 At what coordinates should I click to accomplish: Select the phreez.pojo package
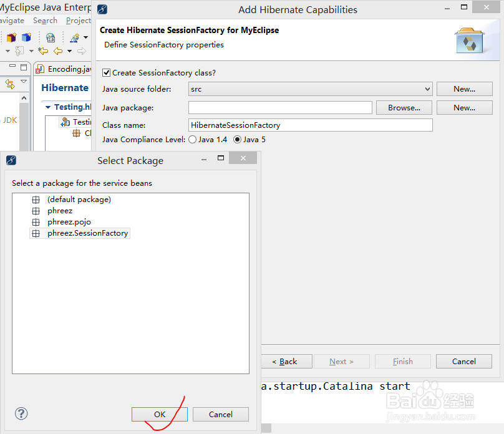tap(69, 222)
